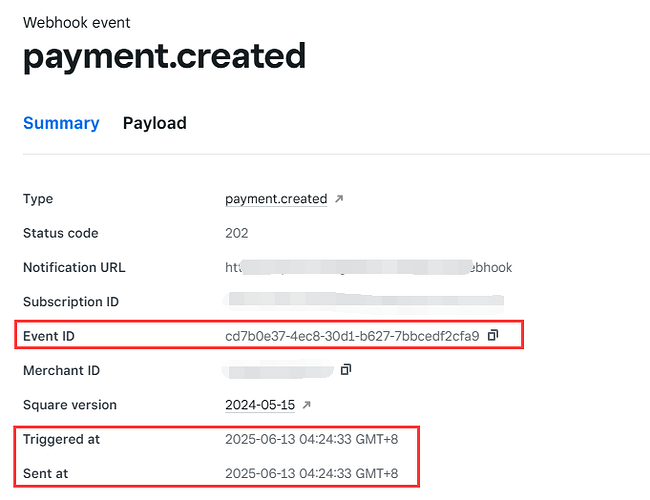The width and height of the screenshot is (650, 500).
Task: Click the blurred Subscription ID value
Action: tap(364, 301)
